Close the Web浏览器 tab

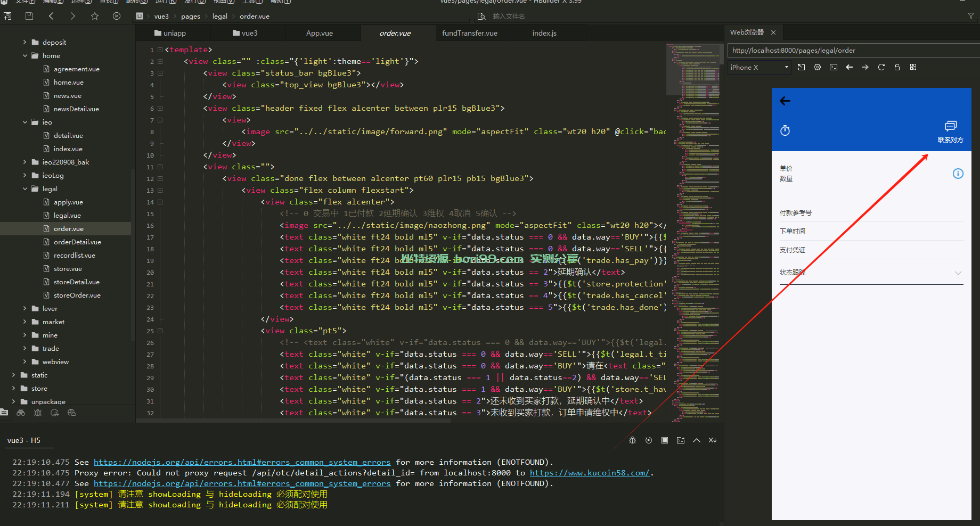click(x=773, y=32)
